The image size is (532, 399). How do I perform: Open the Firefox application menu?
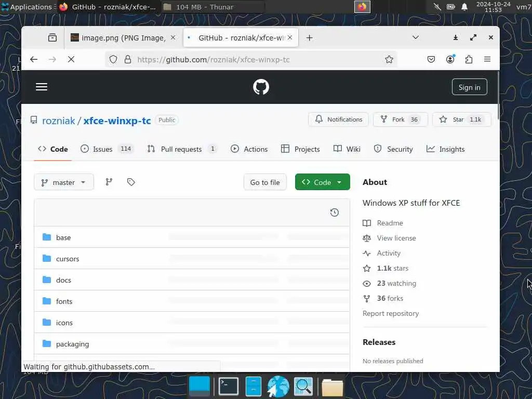[x=487, y=59]
